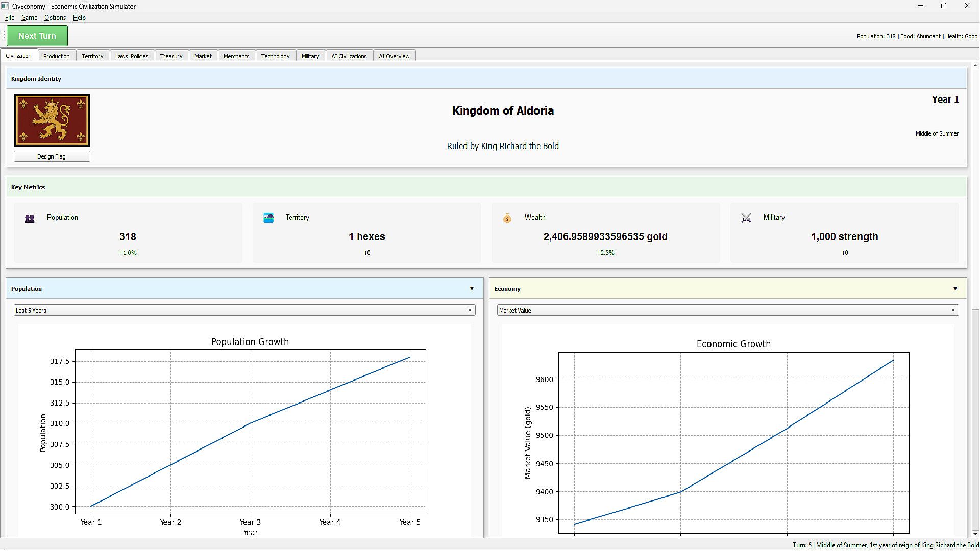Collapse the Population panel arrow
This screenshot has width=980, height=551.
[472, 289]
